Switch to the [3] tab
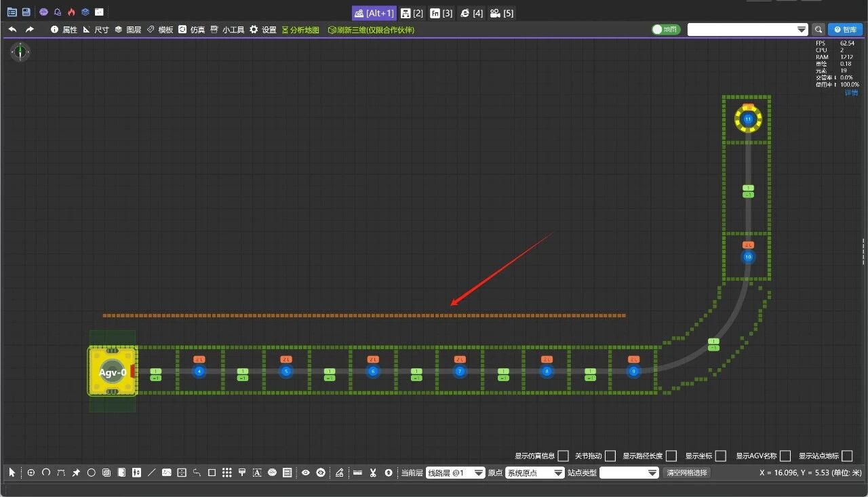This screenshot has width=868, height=497. 441,13
